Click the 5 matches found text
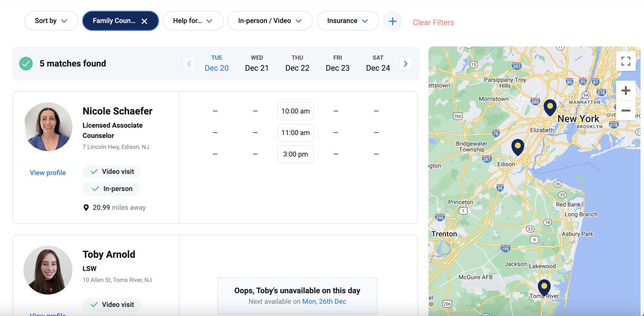This screenshot has height=316, width=644. 73,64
